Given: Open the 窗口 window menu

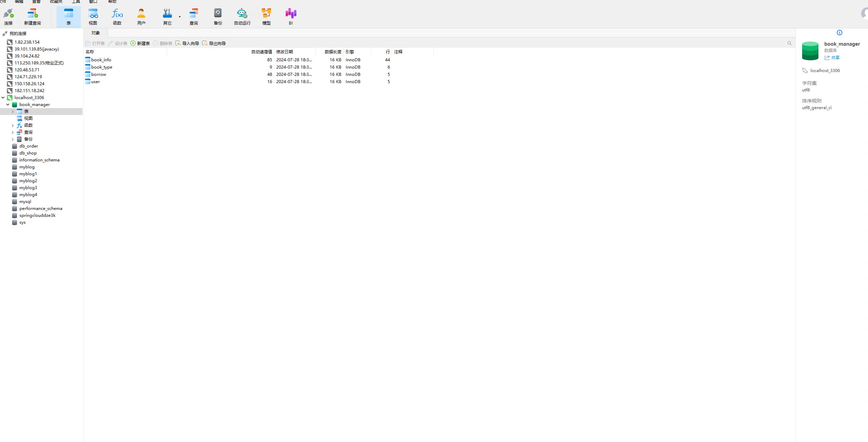Looking at the screenshot, I should coord(93,2).
